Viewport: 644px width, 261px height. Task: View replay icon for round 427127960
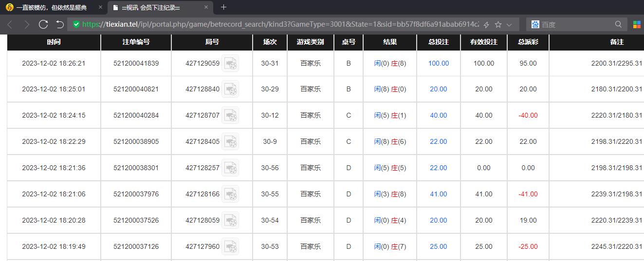(x=230, y=246)
